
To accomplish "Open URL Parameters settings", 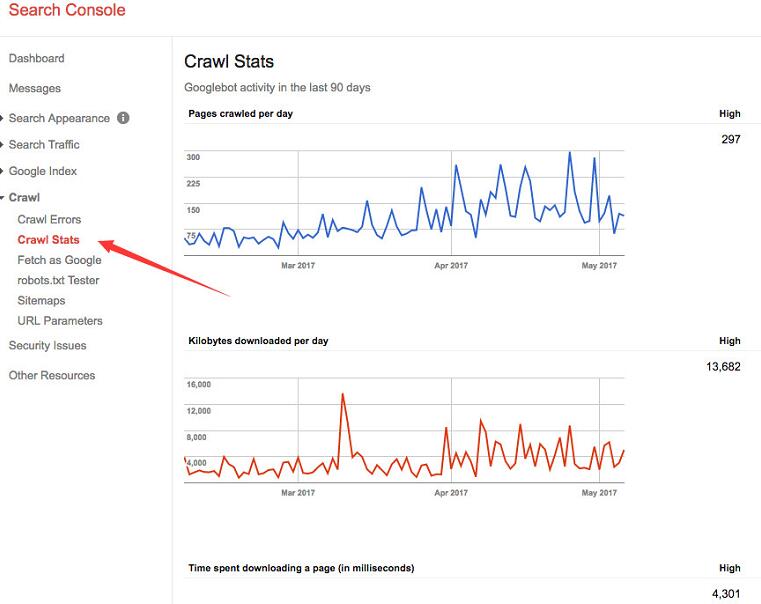I will click(60, 321).
